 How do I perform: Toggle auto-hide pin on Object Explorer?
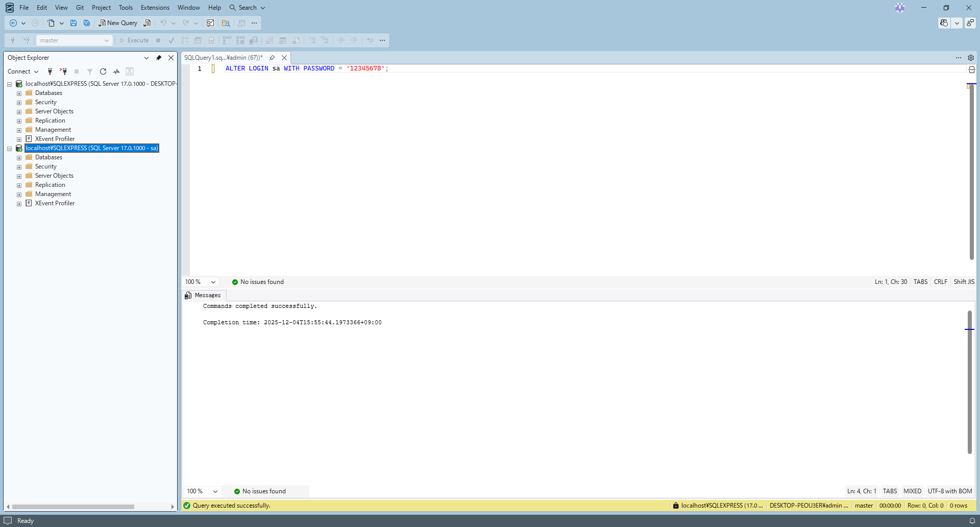click(159, 58)
